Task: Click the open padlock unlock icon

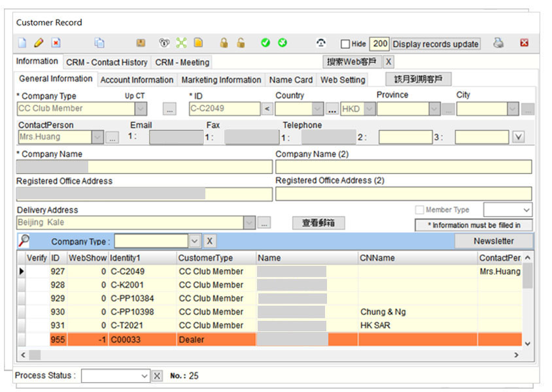Action: pyautogui.click(x=241, y=43)
